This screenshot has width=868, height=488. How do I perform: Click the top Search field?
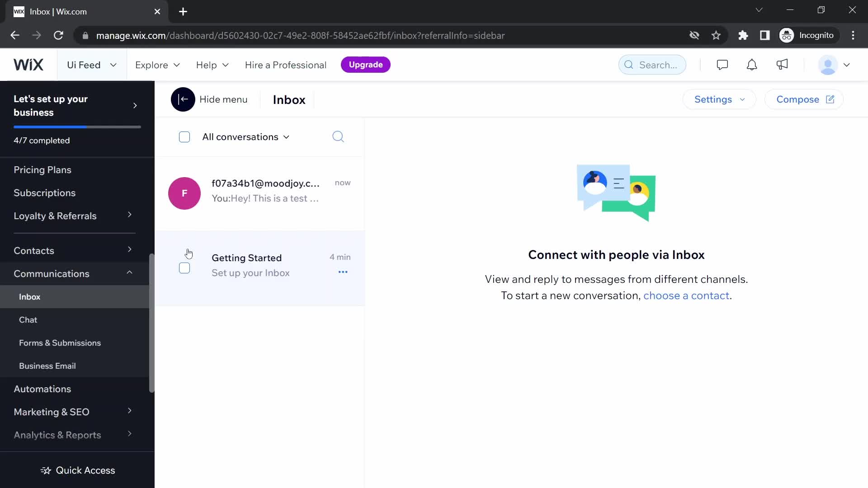coord(652,65)
